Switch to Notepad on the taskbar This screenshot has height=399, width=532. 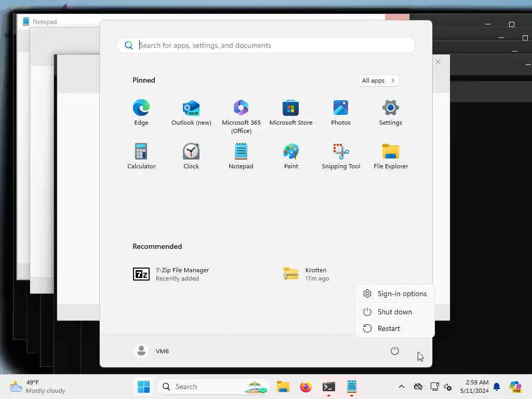[352, 387]
